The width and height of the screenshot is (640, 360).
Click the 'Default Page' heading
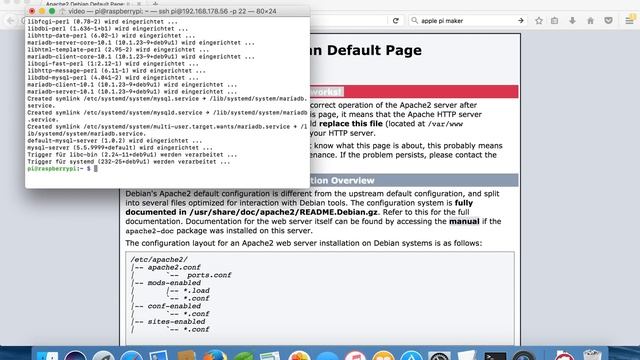374,50
